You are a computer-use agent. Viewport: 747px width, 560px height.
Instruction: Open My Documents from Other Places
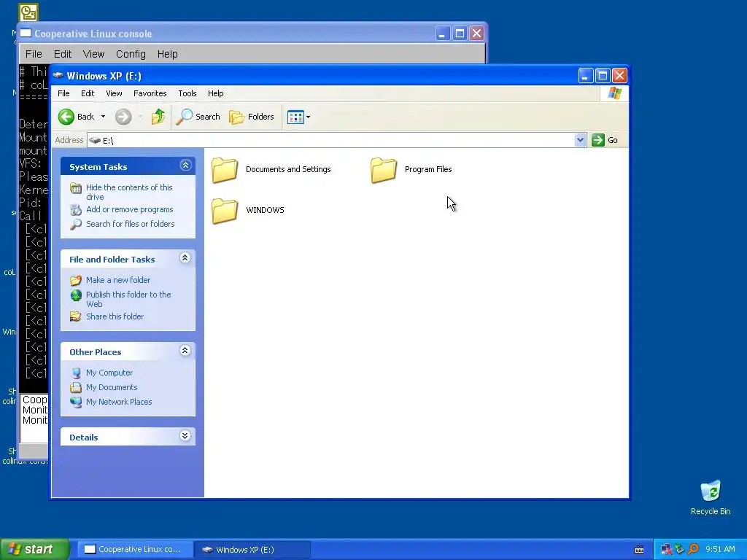[x=112, y=387]
